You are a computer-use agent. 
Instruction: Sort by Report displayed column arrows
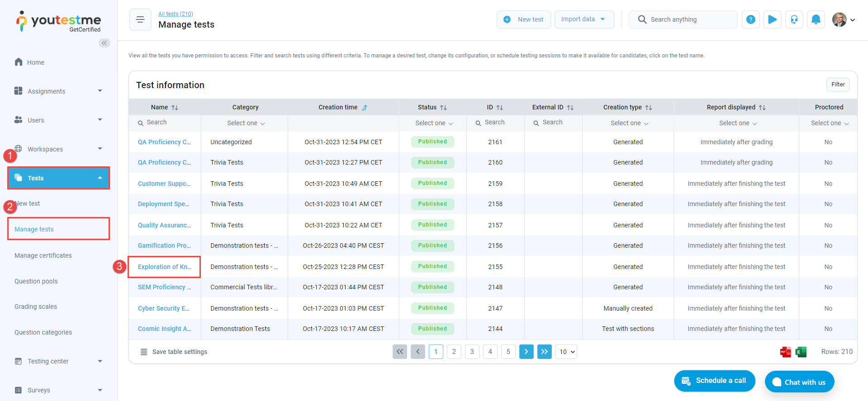click(x=762, y=108)
